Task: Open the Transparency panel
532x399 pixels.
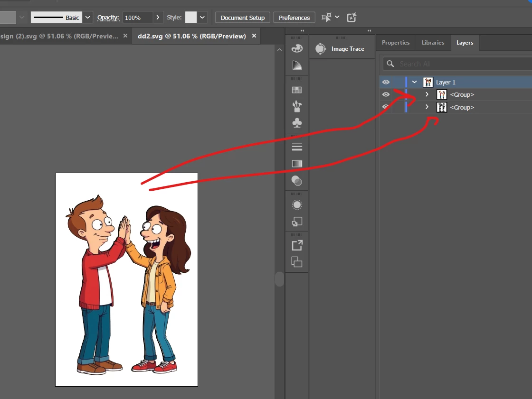Action: [x=297, y=181]
